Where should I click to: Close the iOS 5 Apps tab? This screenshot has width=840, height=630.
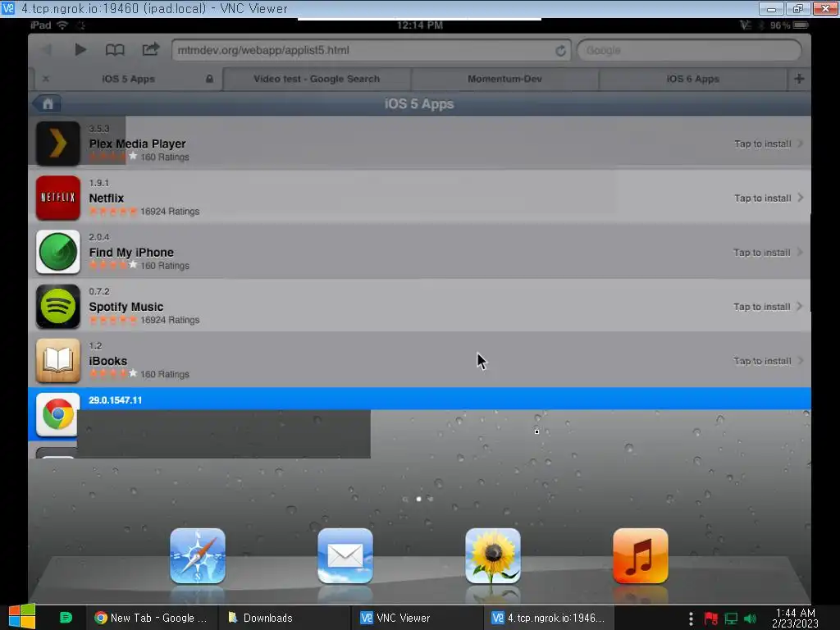click(x=46, y=79)
